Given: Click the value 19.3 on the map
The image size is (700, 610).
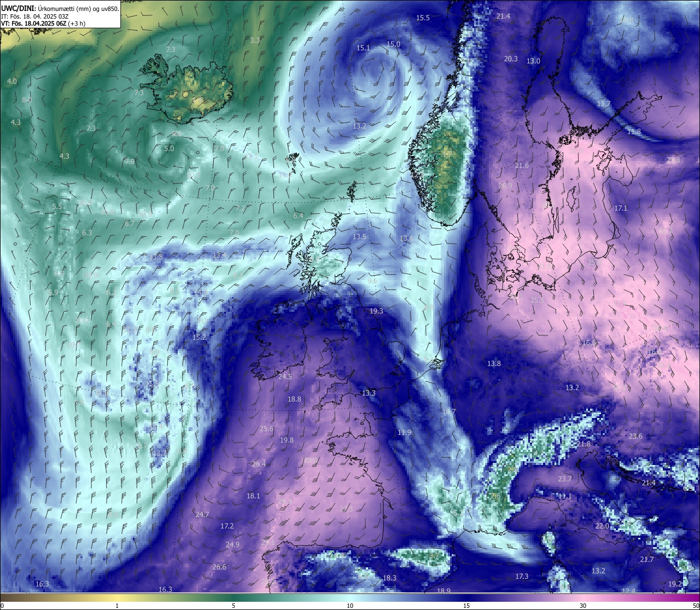Looking at the screenshot, I should tap(376, 311).
